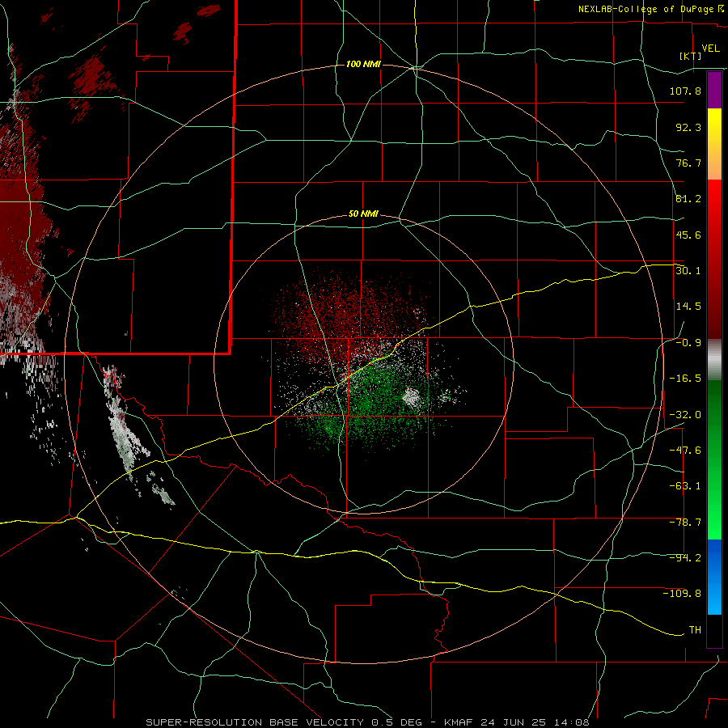Click the -63.1 velocity legend value

tap(685, 486)
